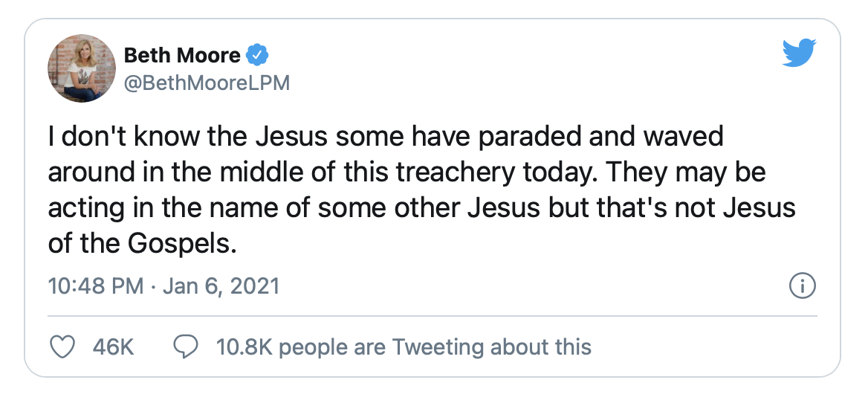Like the tweet with the heart icon
Image resolution: width=868 pixels, height=400 pixels.
click(62, 346)
